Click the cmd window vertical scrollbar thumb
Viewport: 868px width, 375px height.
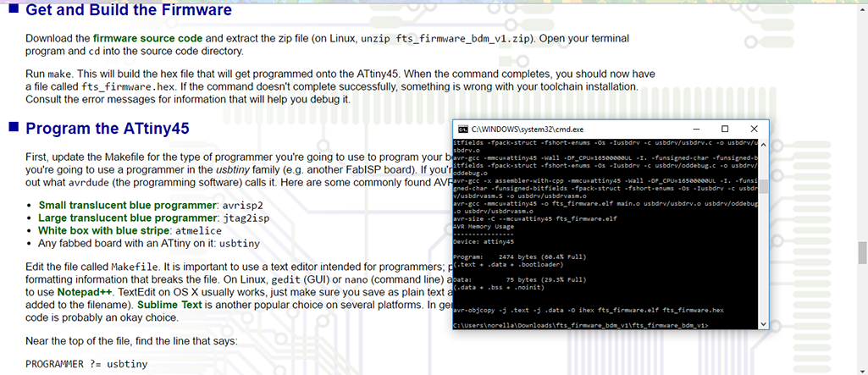(763, 186)
